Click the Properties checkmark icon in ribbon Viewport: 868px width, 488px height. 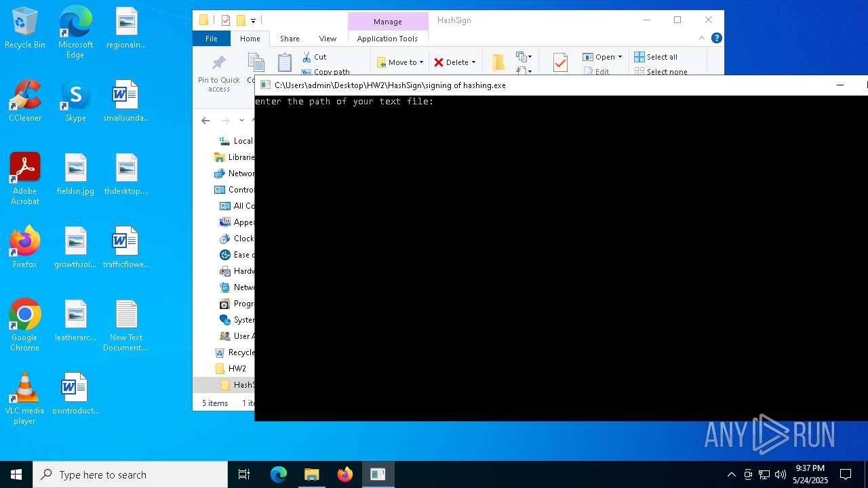(x=560, y=63)
